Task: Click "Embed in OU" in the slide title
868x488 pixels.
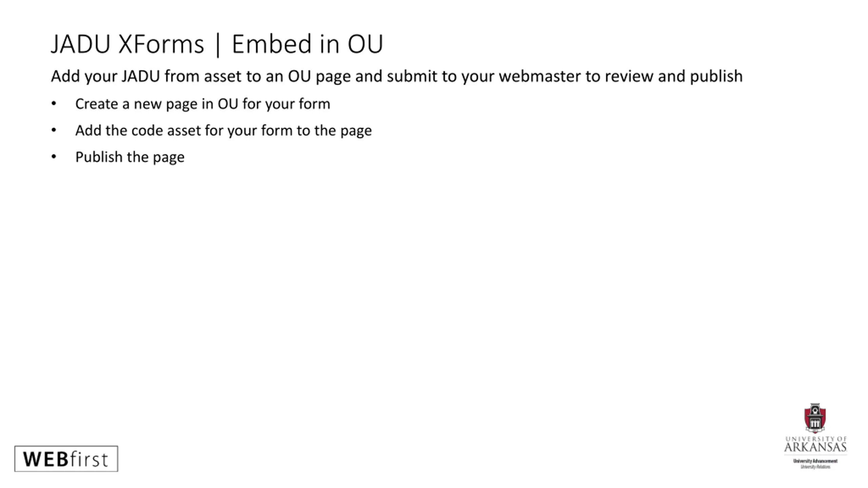Action: 307,44
